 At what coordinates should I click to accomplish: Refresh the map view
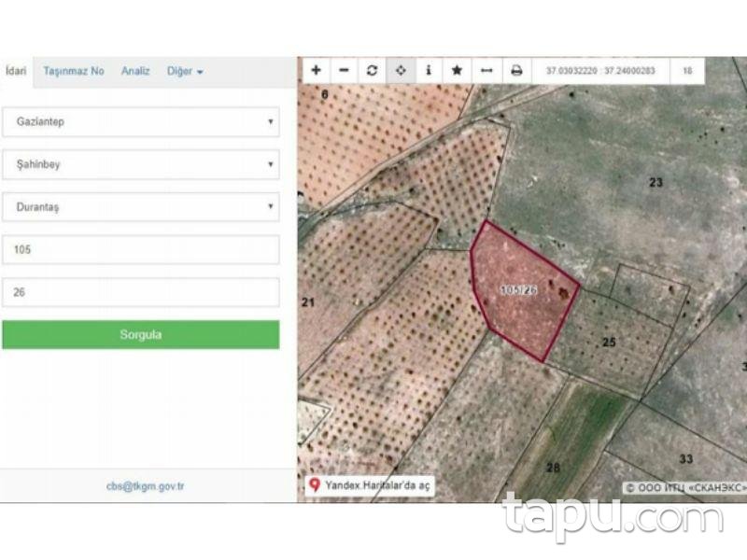(371, 69)
